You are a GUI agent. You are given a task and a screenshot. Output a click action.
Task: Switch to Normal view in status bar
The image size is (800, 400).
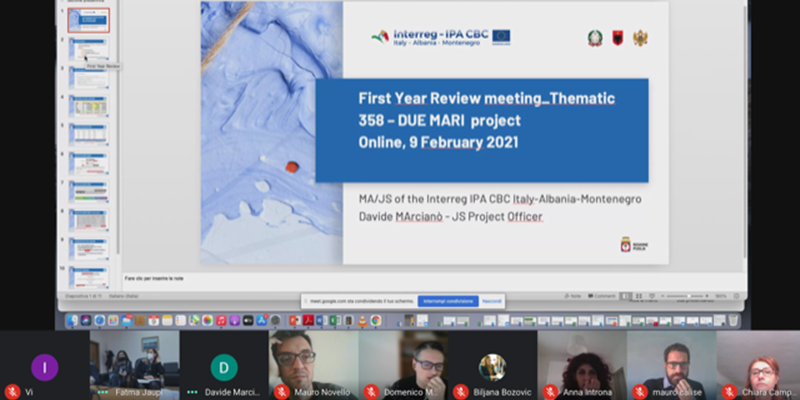pos(626,296)
